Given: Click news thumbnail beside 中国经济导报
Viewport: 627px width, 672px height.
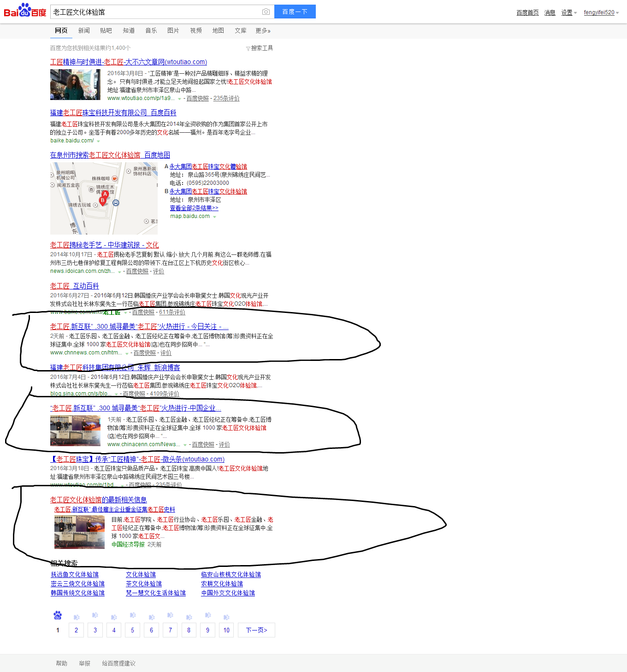Looking at the screenshot, I should point(79,532).
